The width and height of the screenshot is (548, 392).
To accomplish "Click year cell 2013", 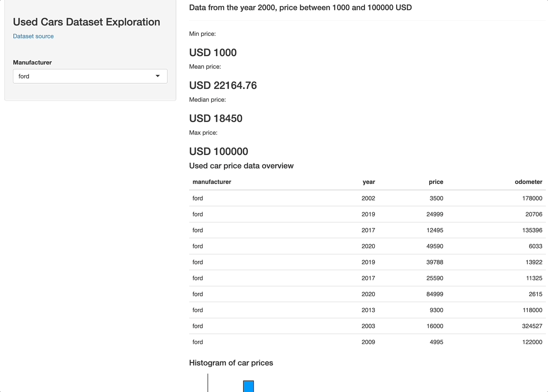I will click(368, 310).
